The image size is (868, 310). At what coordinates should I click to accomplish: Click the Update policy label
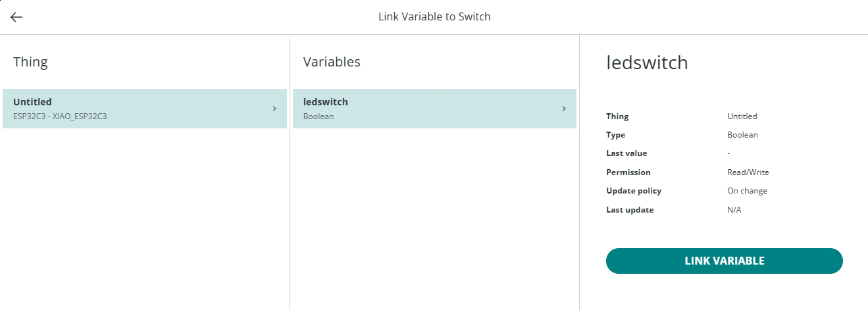(633, 191)
